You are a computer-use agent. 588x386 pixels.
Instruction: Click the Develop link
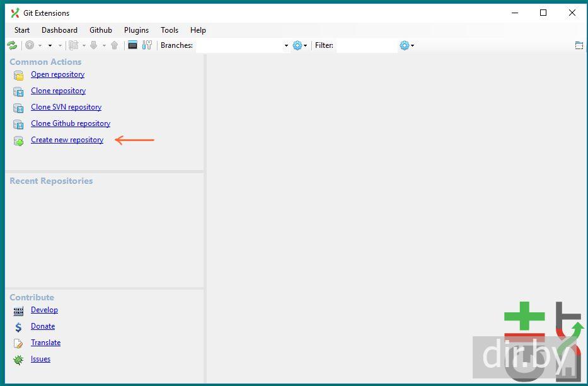(x=44, y=310)
